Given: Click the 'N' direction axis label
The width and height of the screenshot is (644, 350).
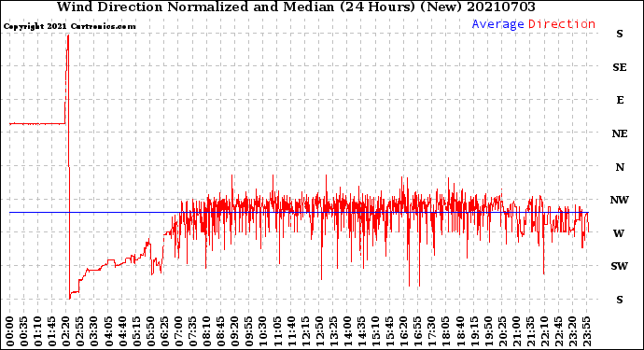Looking at the screenshot, I should tap(620, 167).
